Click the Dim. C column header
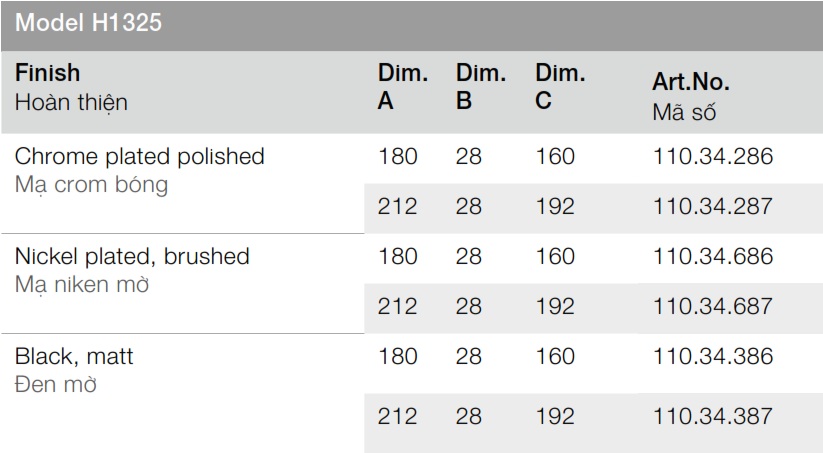 coord(559,87)
